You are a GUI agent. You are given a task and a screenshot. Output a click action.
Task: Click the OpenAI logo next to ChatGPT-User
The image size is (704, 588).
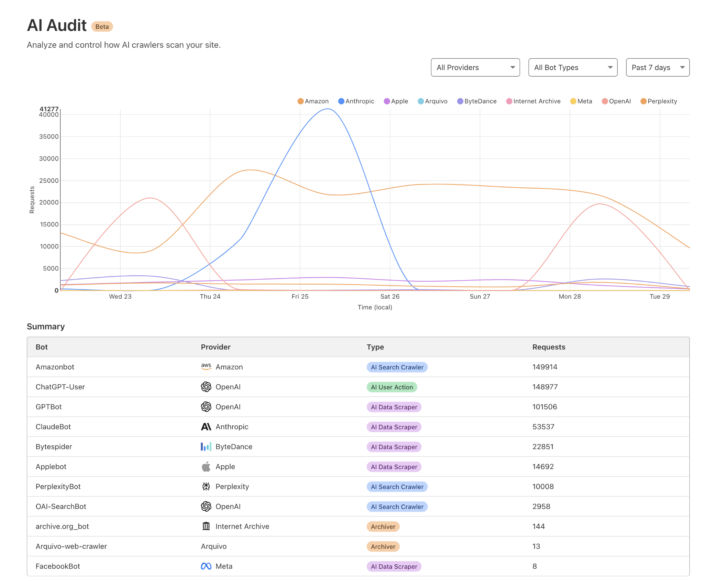[x=206, y=387]
